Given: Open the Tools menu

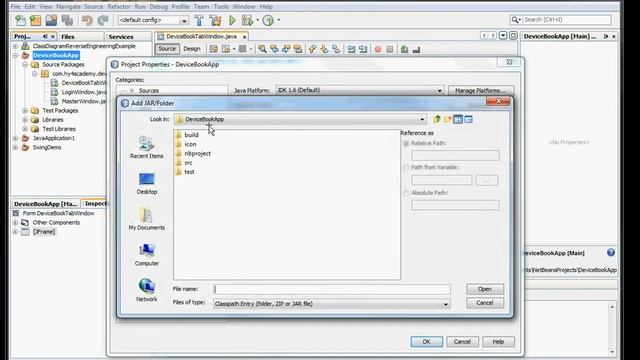Looking at the screenshot, I should (x=221, y=7).
